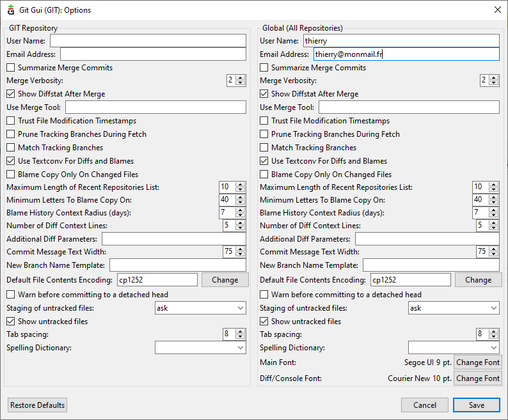Click Change encoding button in repository panel

coord(225,280)
